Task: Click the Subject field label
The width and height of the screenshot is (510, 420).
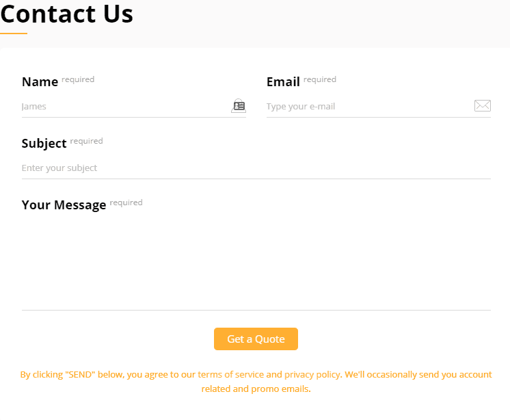Action: (44, 144)
